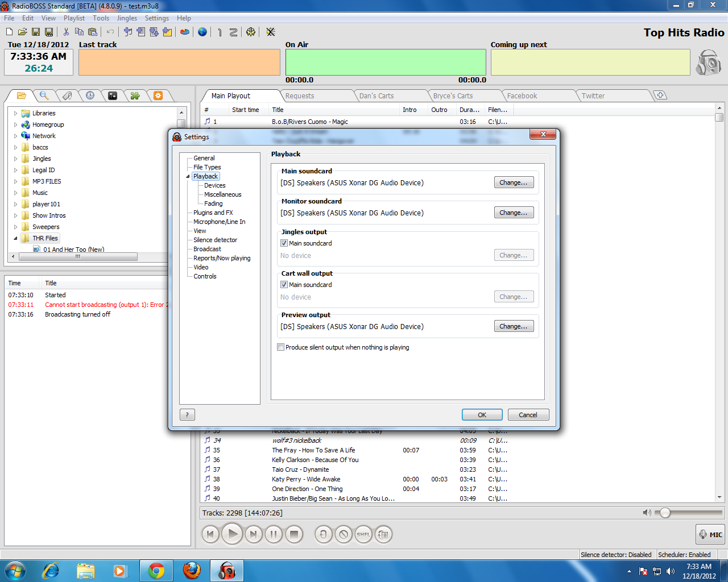Click the Stop playback button
Viewport: 728px width, 582px height.
coord(294,534)
